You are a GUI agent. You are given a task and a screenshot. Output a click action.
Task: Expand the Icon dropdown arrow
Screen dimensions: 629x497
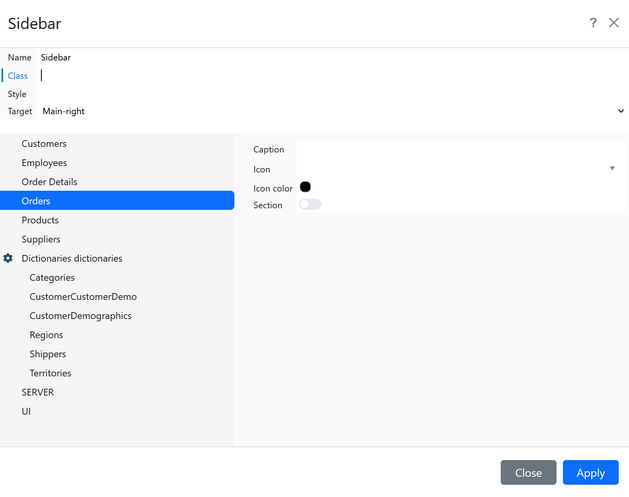point(612,169)
